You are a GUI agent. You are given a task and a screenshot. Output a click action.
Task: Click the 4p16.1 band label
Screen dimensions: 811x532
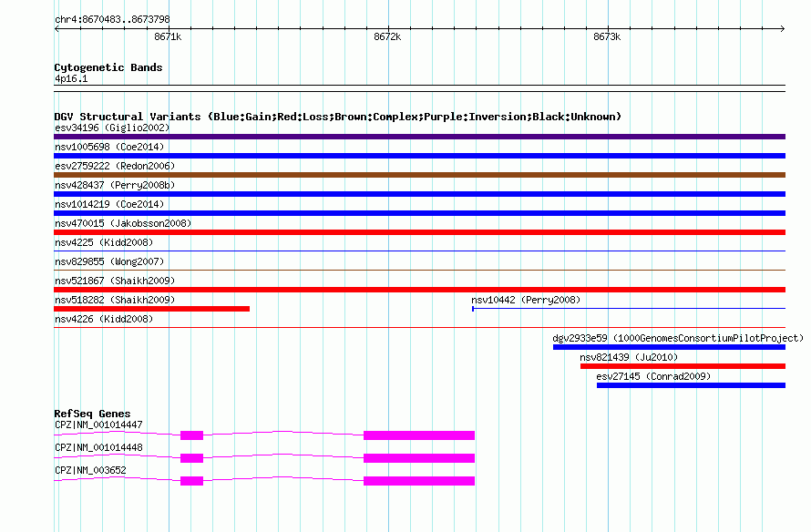pyautogui.click(x=71, y=78)
